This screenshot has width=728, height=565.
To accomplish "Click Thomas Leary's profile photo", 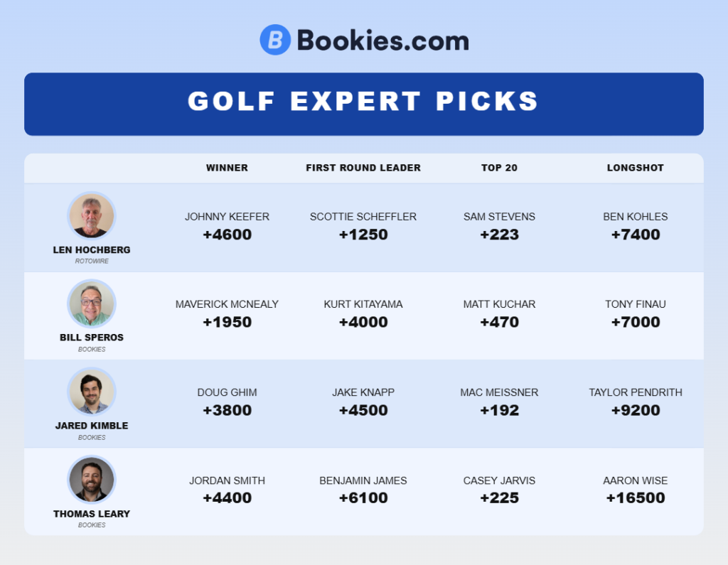I will pos(92,480).
